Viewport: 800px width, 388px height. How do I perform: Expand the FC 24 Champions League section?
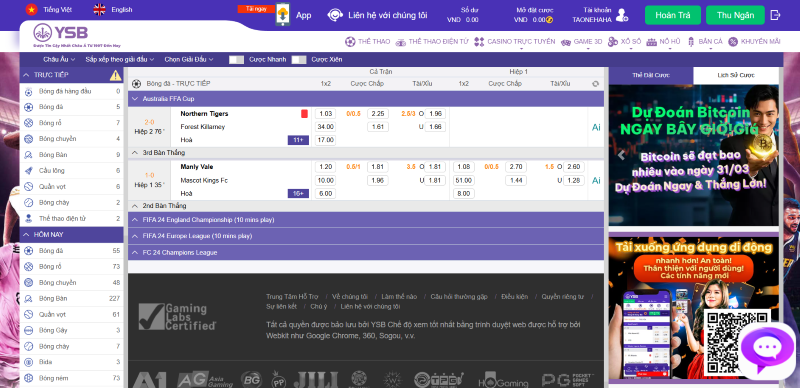pos(366,252)
